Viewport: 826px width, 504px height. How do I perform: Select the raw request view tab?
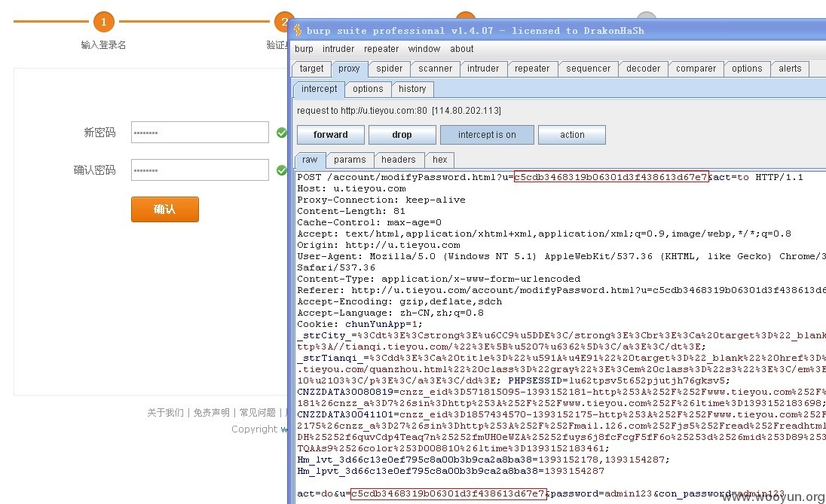point(310,160)
